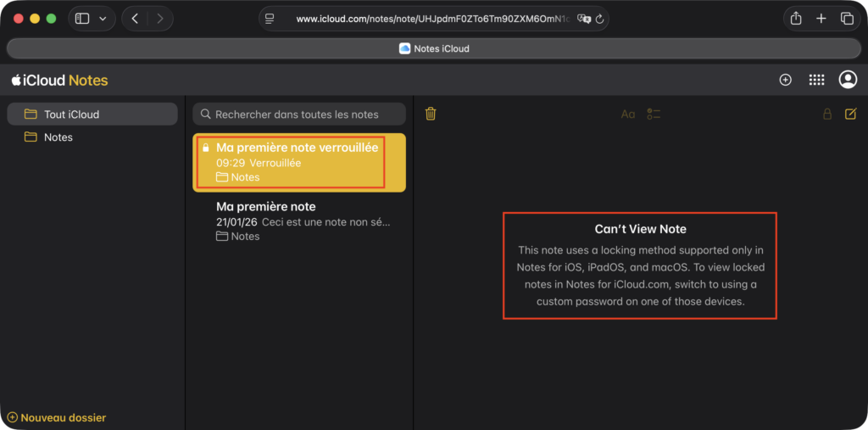
Task: Select the Notes iCloud tab
Action: [x=434, y=48]
